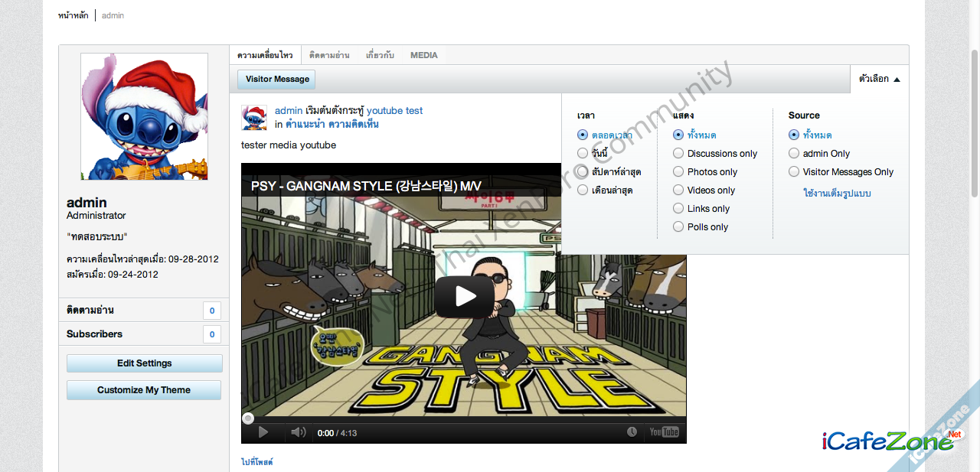This screenshot has width=980, height=472.
Task: Collapse the 'ตัวเลือก' options dropdown
Action: 879,79
